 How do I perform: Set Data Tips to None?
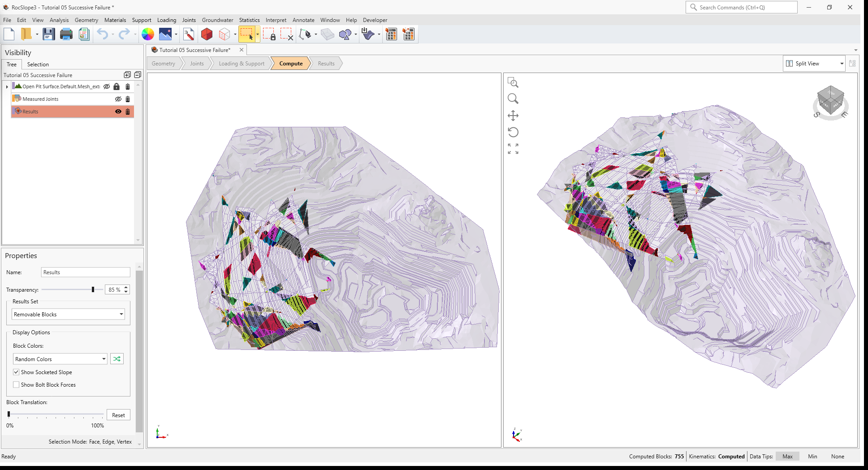[x=838, y=457]
